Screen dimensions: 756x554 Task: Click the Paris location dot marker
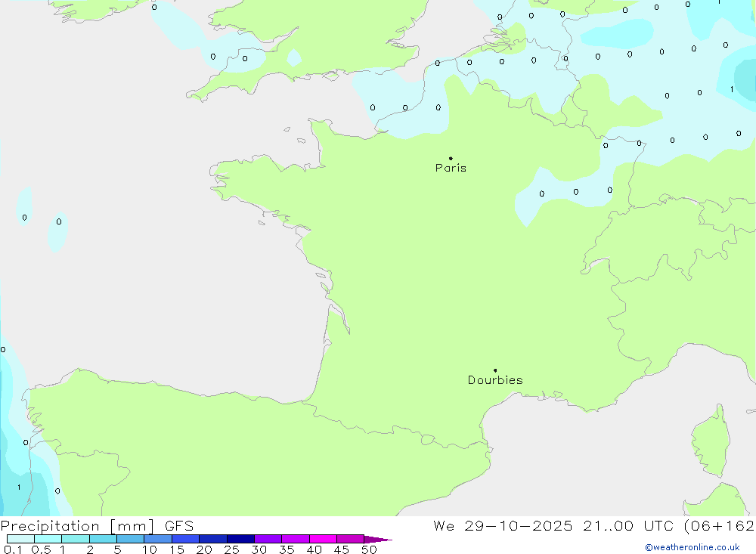click(x=451, y=158)
